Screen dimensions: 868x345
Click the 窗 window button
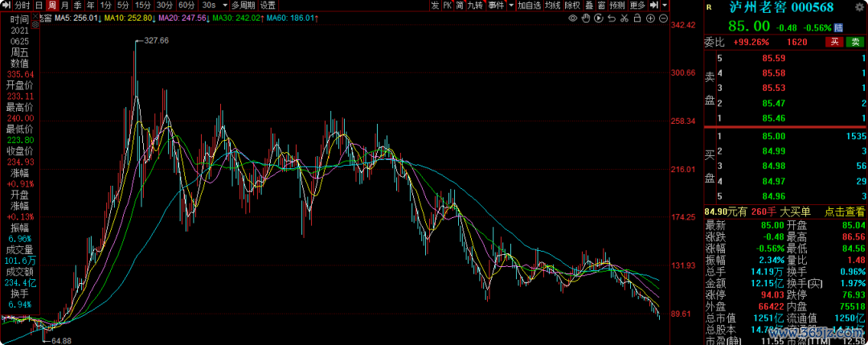[x=601, y=6]
